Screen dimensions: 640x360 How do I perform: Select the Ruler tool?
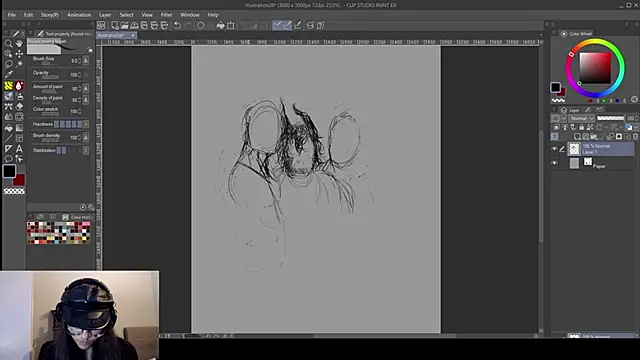pyautogui.click(x=8, y=149)
